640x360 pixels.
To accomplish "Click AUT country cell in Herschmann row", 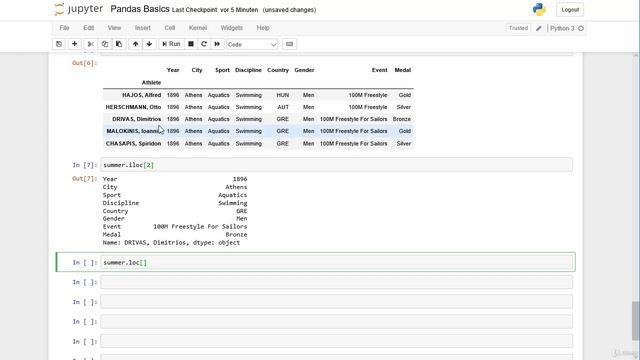I will 283,107.
